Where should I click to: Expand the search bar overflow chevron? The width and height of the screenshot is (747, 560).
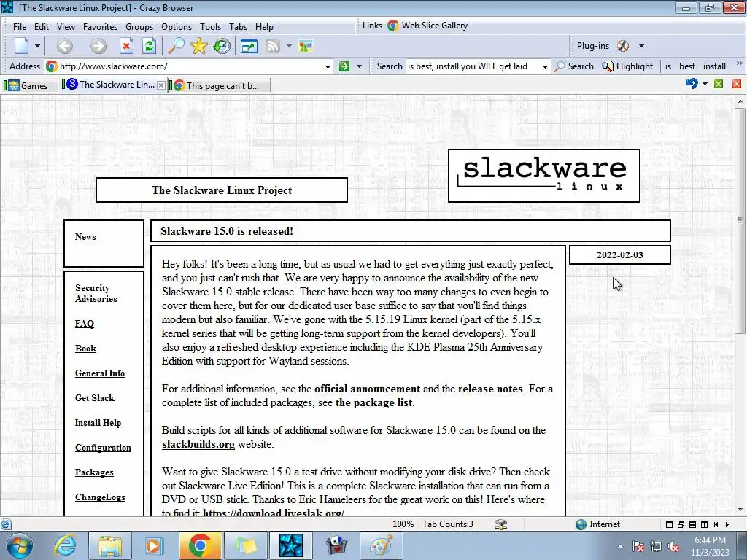[x=740, y=63]
